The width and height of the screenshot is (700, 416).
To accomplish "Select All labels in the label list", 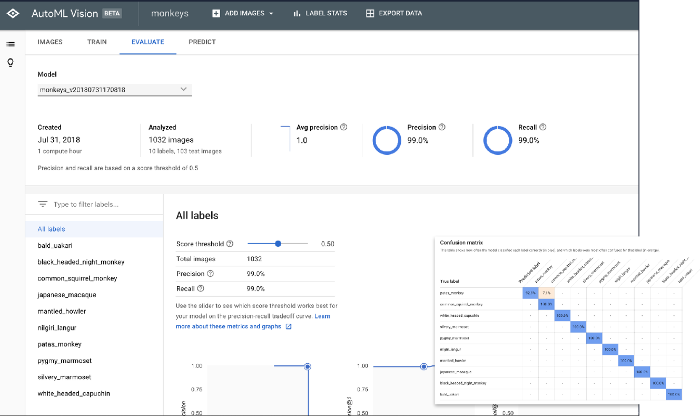I will 94,229.
